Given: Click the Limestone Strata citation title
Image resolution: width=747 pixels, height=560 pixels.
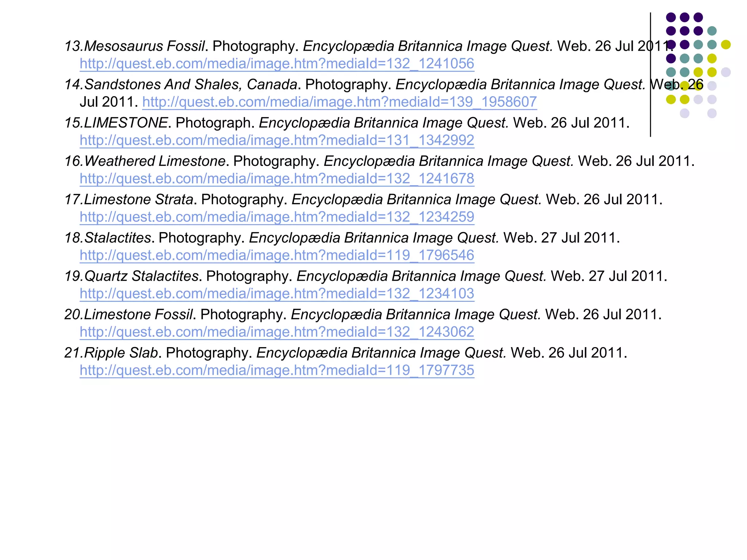Looking at the screenshot, I should tap(139, 199).
